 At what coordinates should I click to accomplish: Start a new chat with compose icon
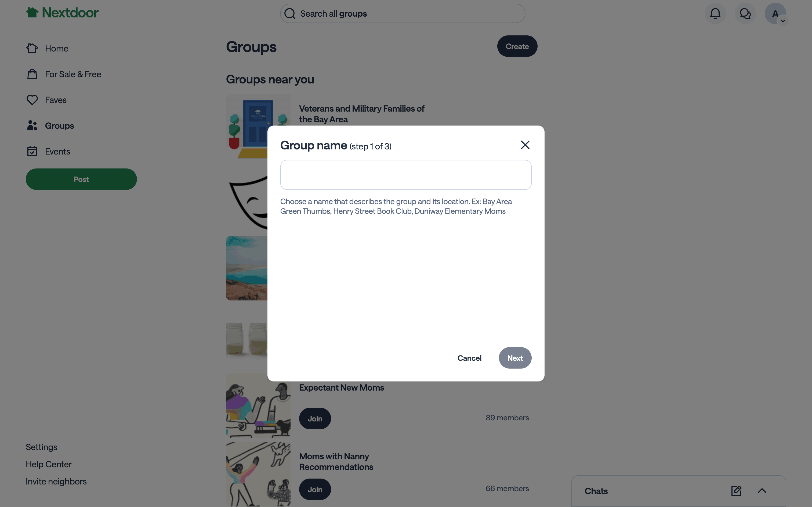(x=736, y=491)
